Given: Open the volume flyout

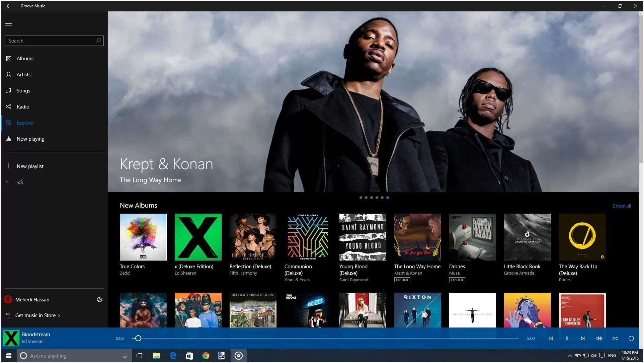Looking at the screenshot, I should [599, 338].
